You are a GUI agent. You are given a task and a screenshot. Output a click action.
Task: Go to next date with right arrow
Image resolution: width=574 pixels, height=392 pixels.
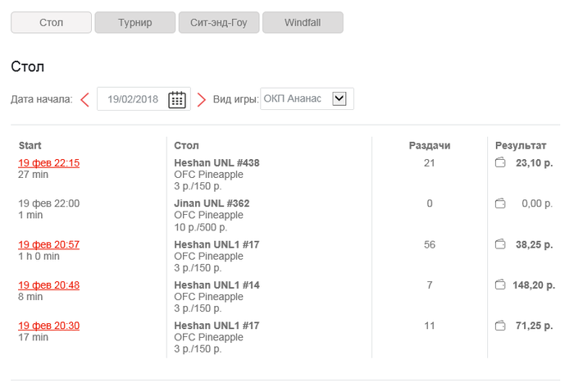pyautogui.click(x=202, y=99)
